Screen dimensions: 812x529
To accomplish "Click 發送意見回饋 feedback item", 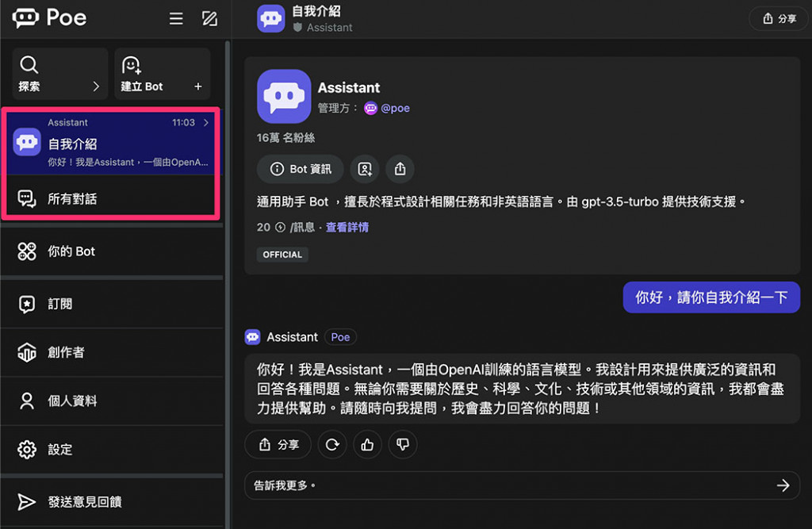I will (112, 501).
